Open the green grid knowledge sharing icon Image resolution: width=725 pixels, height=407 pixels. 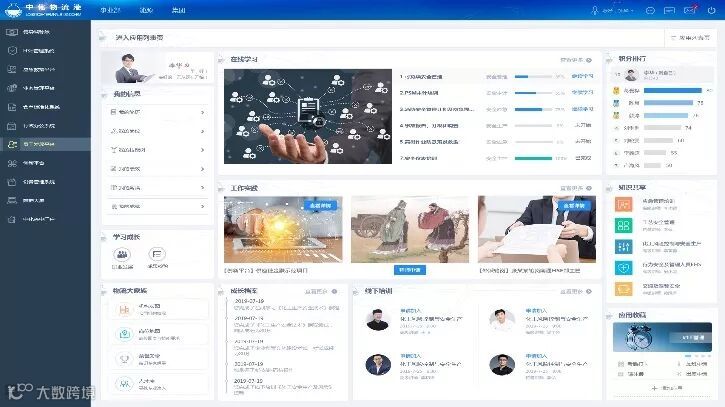click(623, 225)
